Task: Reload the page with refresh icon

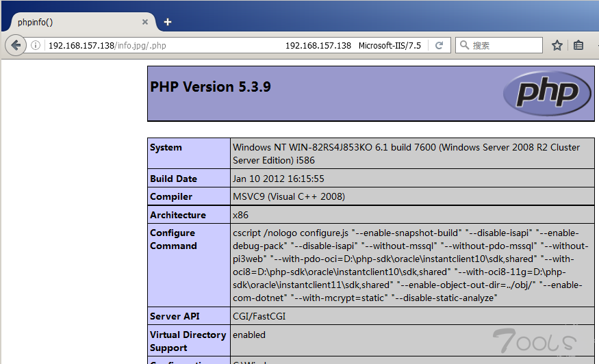Action: point(439,45)
